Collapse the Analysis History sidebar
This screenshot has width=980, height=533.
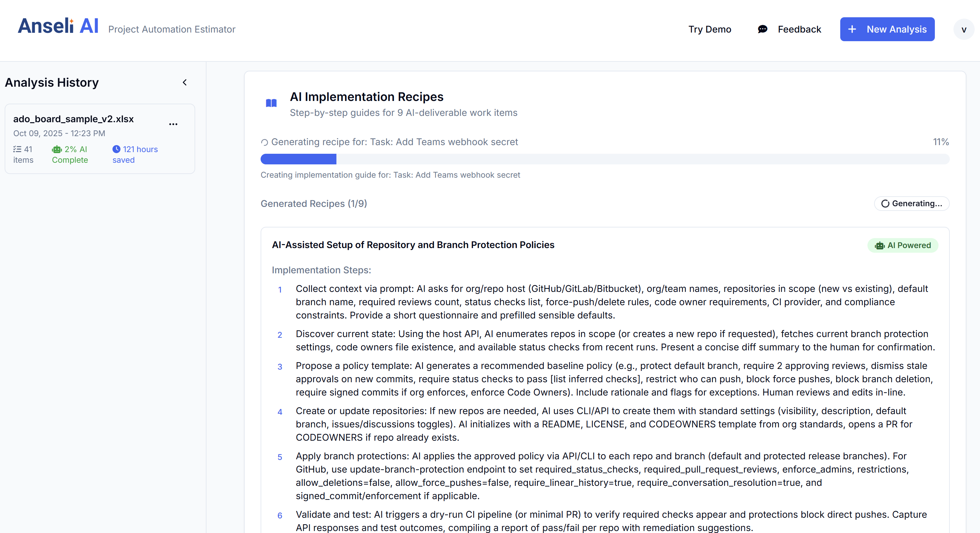185,83
